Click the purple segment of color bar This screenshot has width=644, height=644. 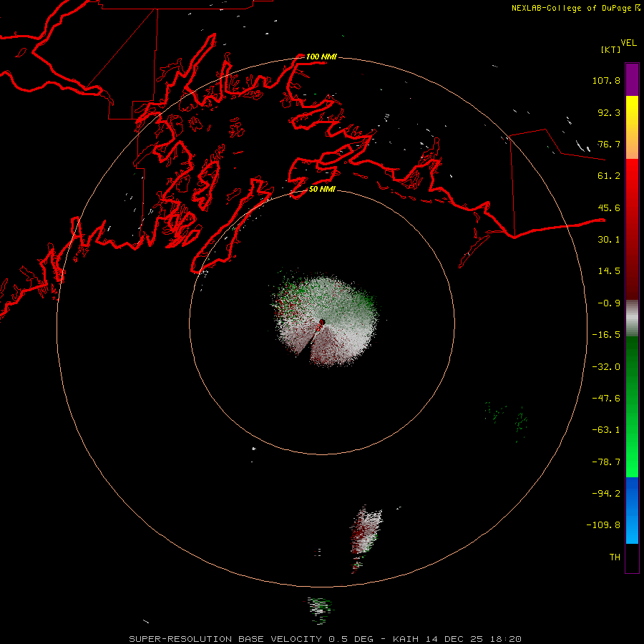click(632, 79)
